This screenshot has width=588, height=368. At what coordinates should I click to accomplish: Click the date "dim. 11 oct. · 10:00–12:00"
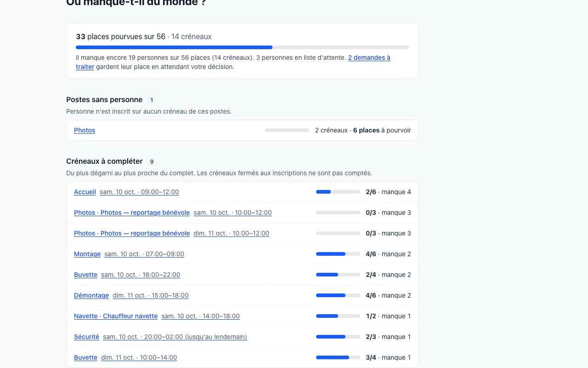point(232,233)
